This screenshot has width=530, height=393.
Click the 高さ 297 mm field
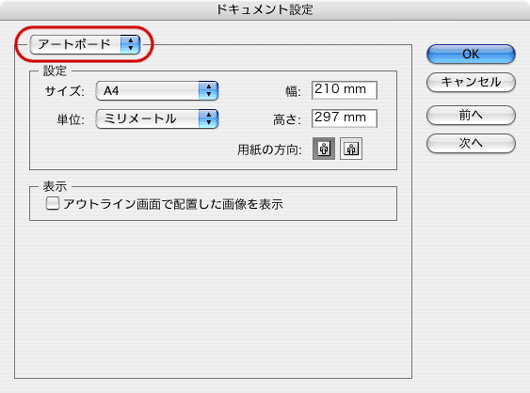click(344, 118)
